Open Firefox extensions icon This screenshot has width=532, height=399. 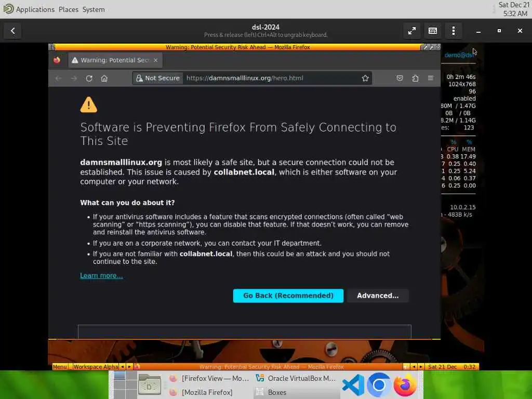[x=415, y=78]
